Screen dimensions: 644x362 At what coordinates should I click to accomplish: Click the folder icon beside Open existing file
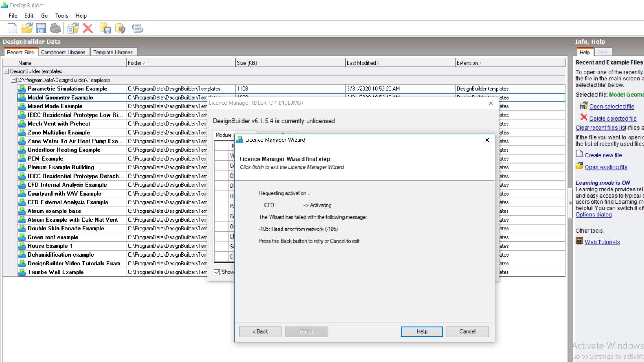[579, 166]
